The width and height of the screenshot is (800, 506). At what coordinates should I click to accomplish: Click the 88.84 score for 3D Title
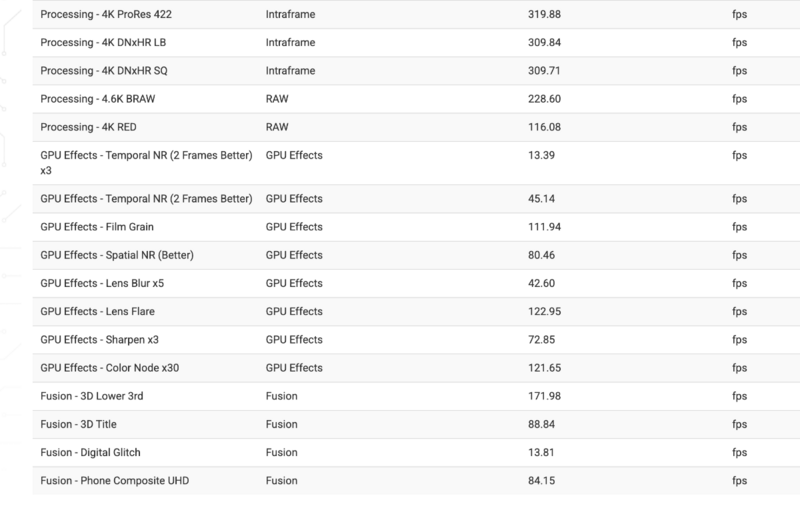click(x=540, y=424)
